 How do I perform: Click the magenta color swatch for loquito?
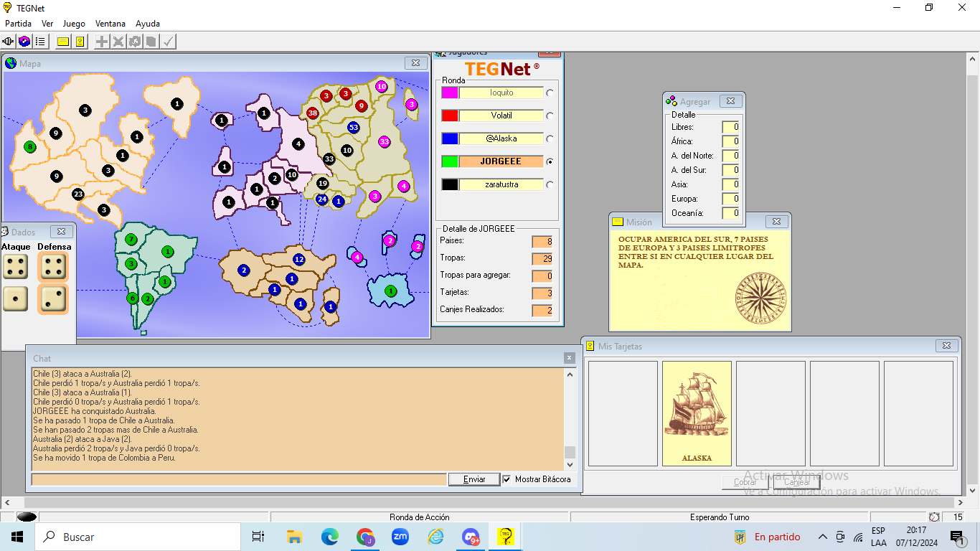click(450, 93)
